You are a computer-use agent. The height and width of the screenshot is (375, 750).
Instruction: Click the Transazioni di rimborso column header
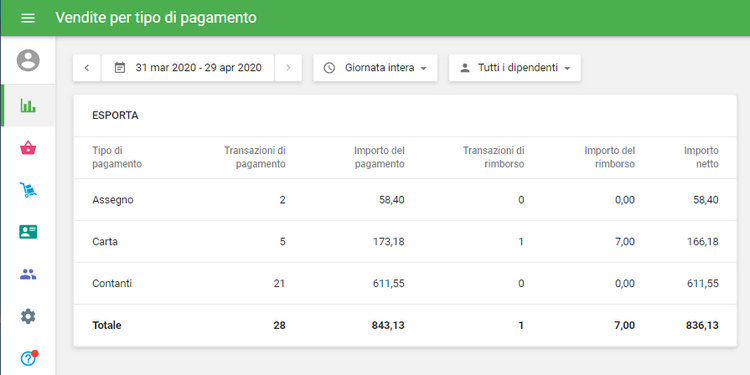[494, 157]
